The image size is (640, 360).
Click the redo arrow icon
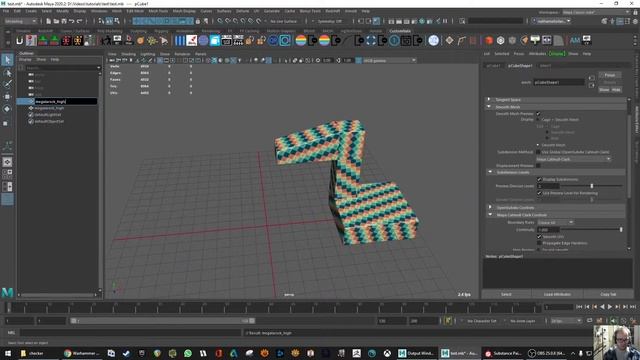(x=79, y=21)
